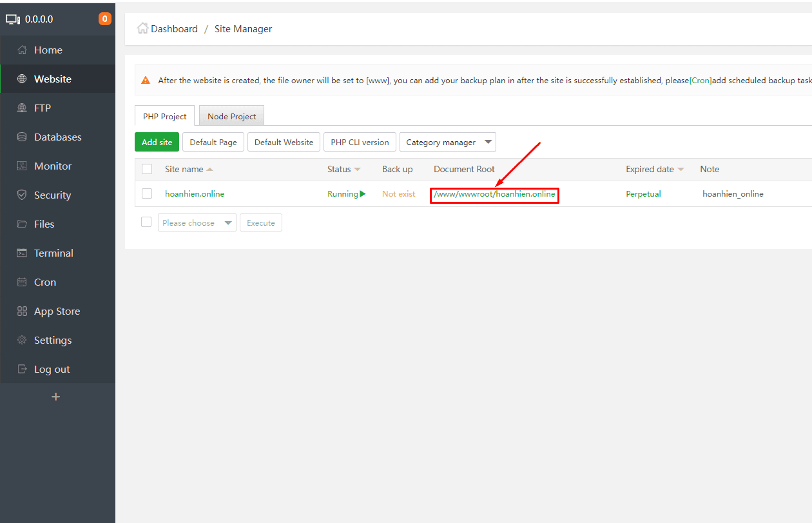
Task: Click the Home icon in sidebar
Action: 22,50
